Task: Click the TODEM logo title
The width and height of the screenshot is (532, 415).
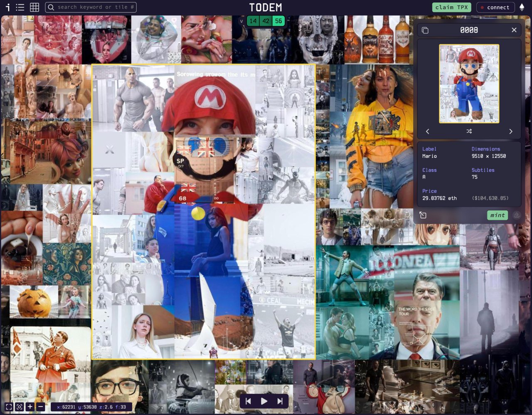Action: [x=266, y=7]
